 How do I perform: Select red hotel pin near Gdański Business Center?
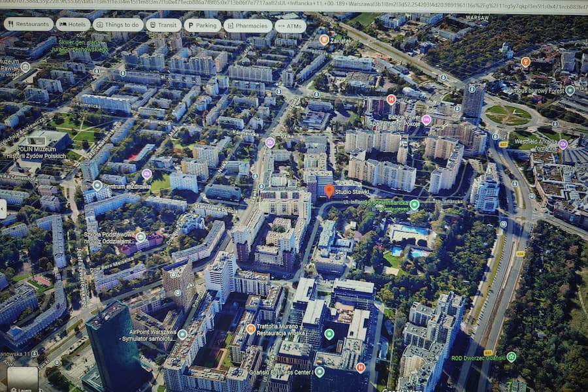pos(361,368)
